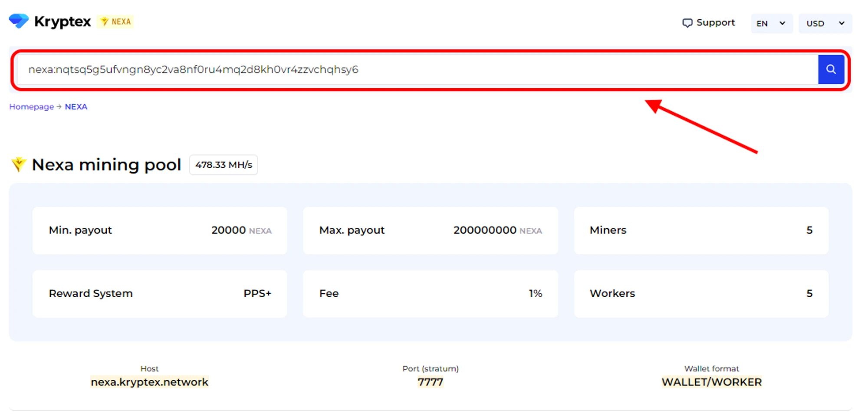Click the Kryptex brand name
Viewport: 868px width, 418px height.
coord(62,21)
